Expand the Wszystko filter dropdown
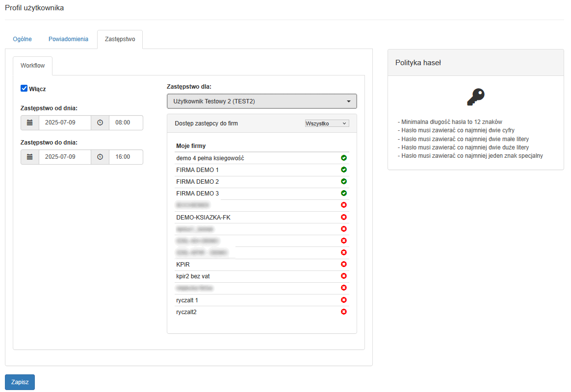The height and width of the screenshot is (392, 571). [327, 123]
